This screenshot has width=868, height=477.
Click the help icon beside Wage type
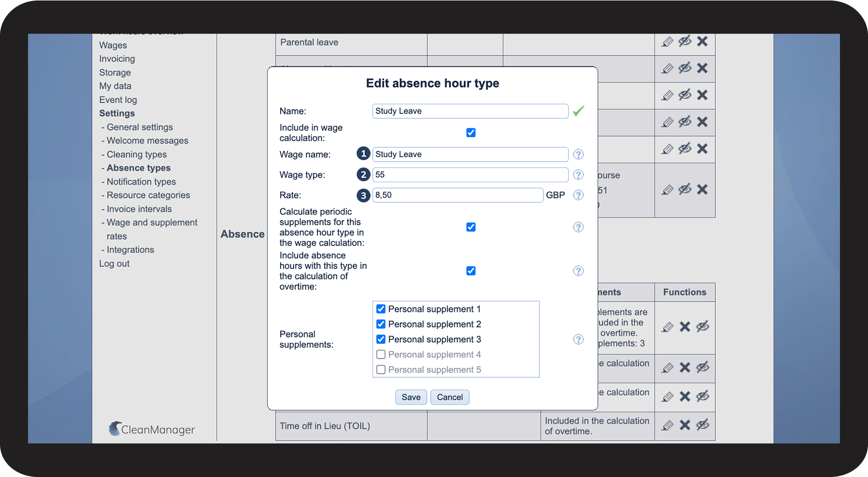(578, 175)
